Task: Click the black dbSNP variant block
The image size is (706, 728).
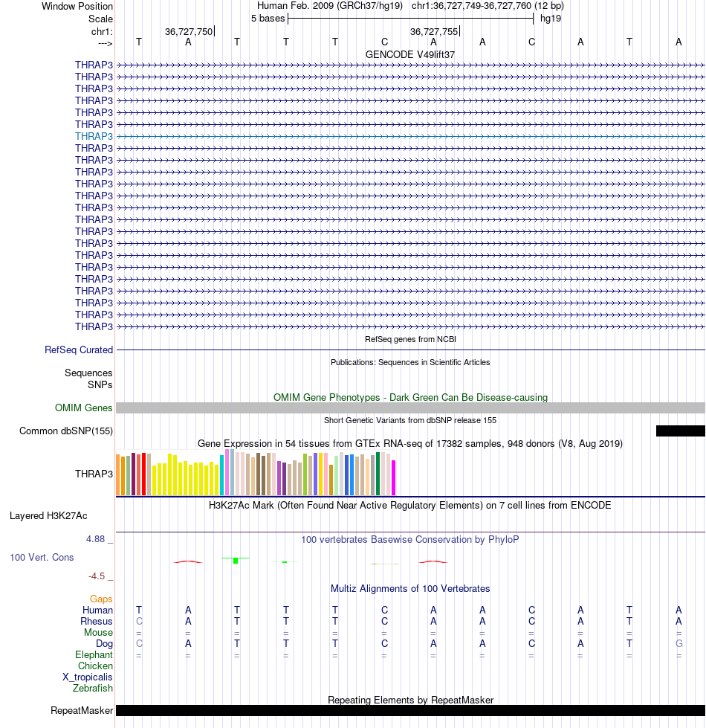Action: click(x=681, y=431)
